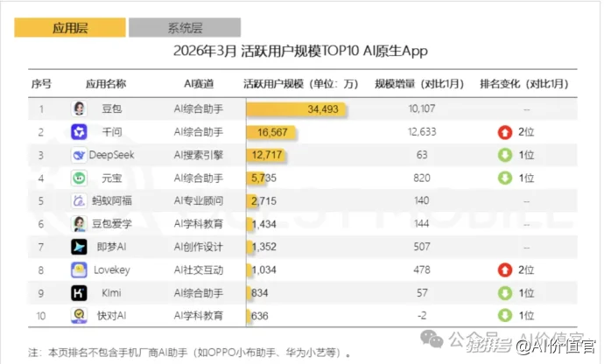Select the 应用层 tab
604x364 pixels.
point(70,28)
